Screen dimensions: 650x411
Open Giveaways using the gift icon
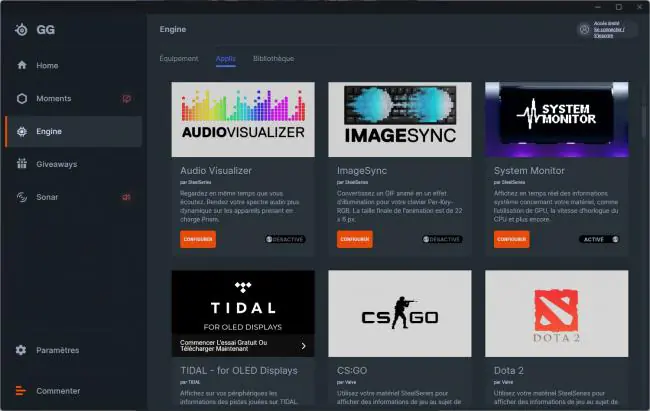(22, 164)
